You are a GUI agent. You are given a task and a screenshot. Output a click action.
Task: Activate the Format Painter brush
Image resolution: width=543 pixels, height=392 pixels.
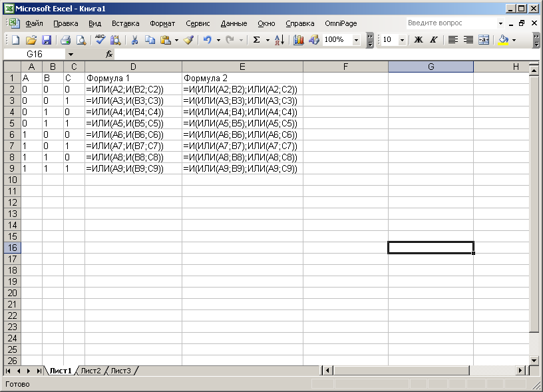188,40
